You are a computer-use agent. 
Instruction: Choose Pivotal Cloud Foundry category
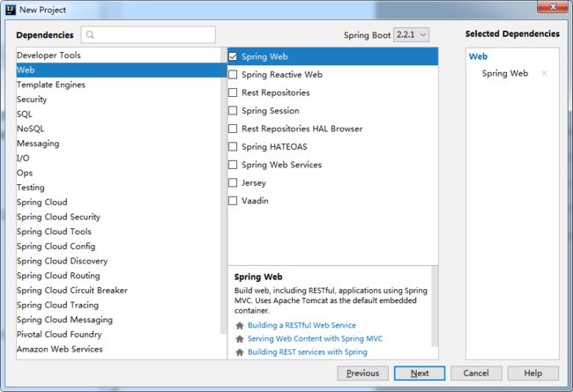118,334
